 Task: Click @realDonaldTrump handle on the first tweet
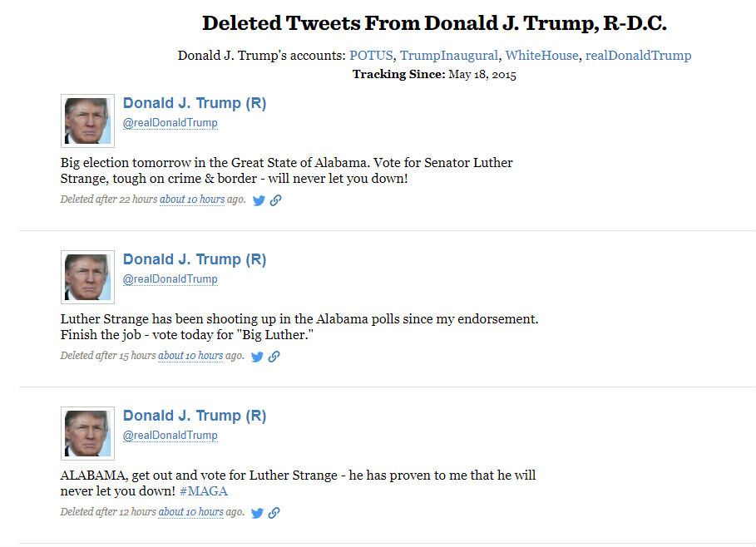pyautogui.click(x=170, y=122)
